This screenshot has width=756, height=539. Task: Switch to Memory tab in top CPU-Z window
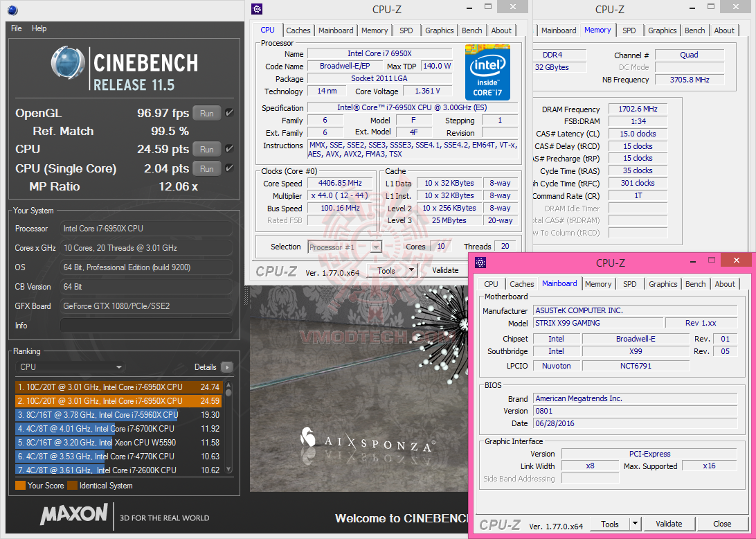point(375,30)
